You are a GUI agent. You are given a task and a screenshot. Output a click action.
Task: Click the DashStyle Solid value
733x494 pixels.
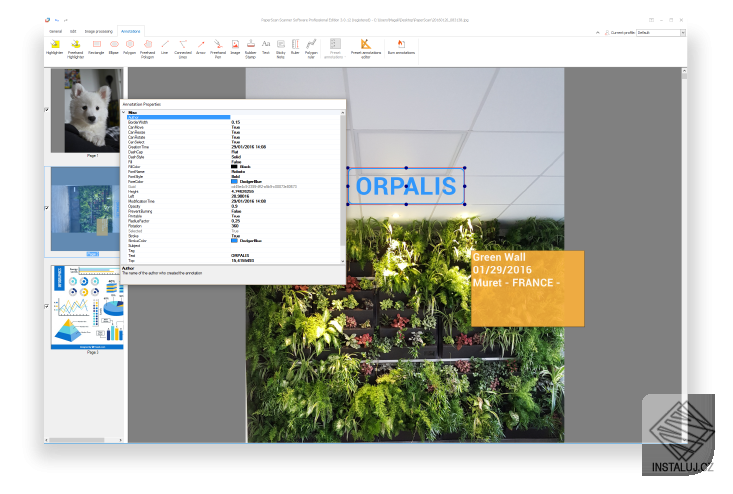[236, 157]
